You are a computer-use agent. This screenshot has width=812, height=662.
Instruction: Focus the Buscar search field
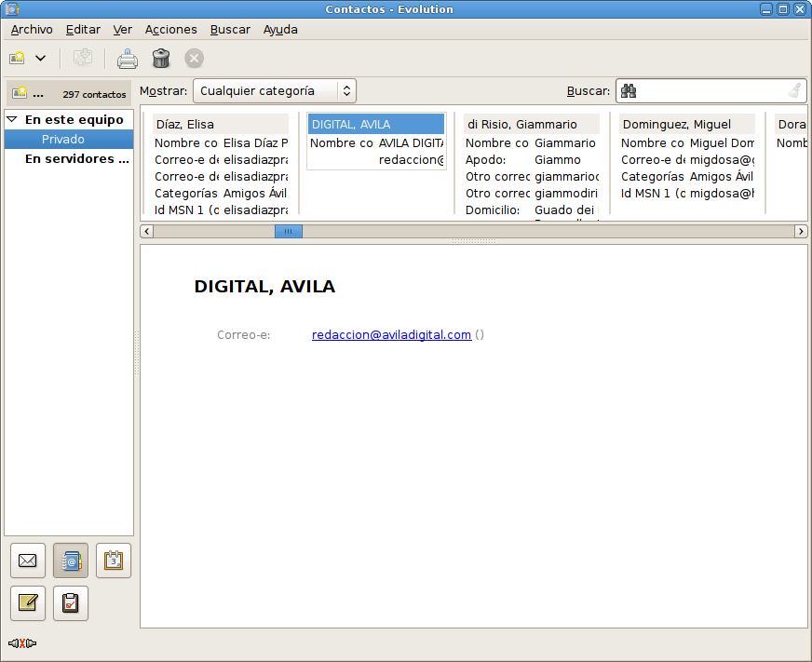710,91
